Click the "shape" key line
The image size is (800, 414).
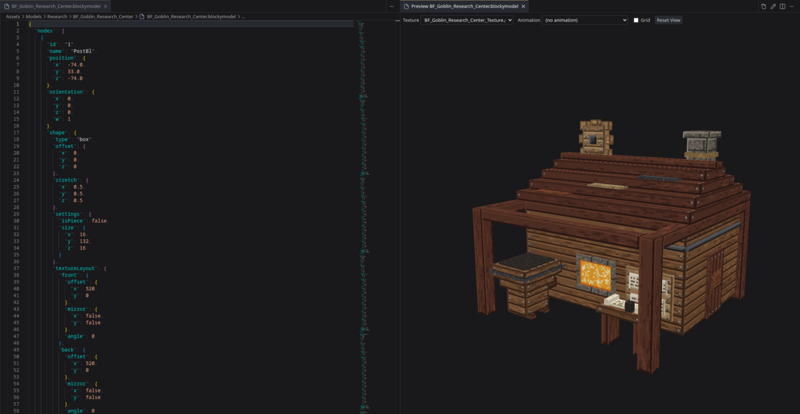point(61,132)
